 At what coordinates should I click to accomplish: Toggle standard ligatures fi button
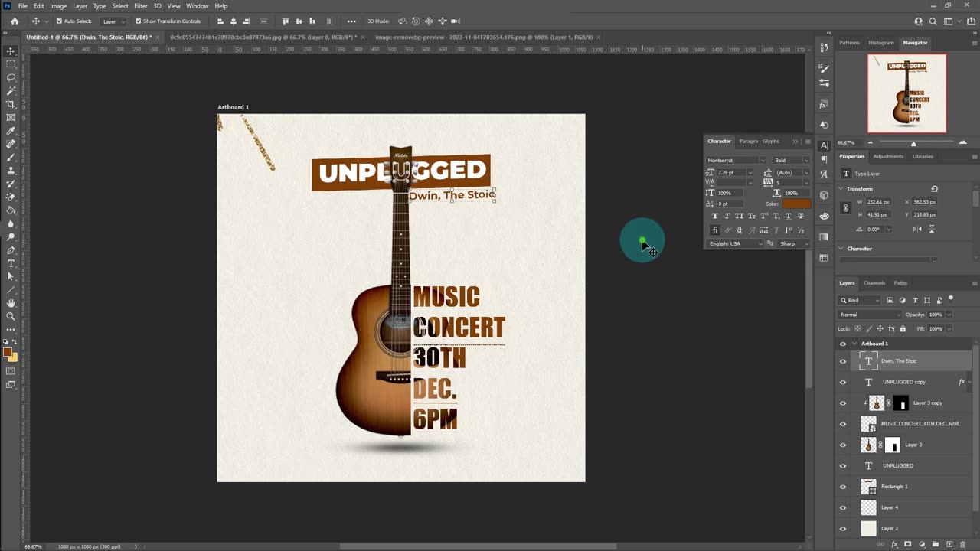coord(715,230)
